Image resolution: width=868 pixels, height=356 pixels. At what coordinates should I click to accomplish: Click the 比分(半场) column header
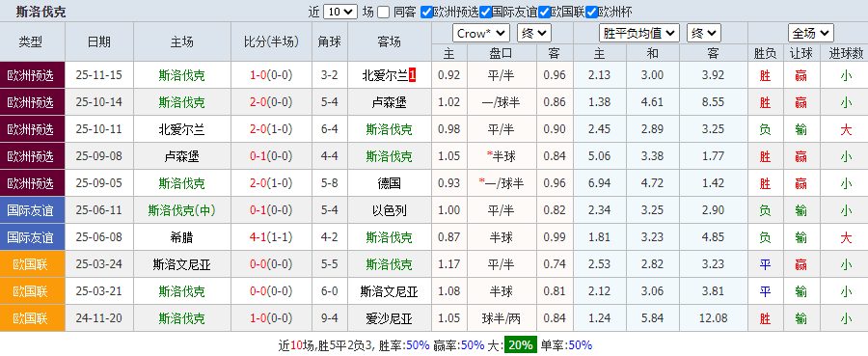271,41
